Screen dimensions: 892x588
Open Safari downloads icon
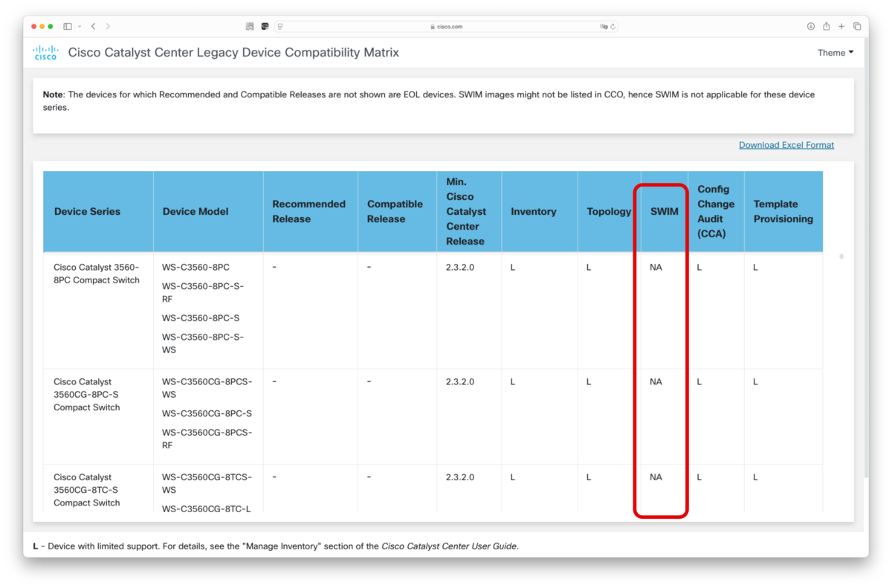pyautogui.click(x=811, y=26)
